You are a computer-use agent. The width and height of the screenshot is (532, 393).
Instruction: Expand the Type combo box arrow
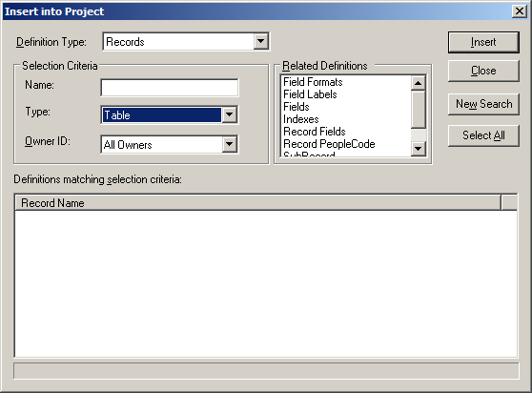[230, 114]
